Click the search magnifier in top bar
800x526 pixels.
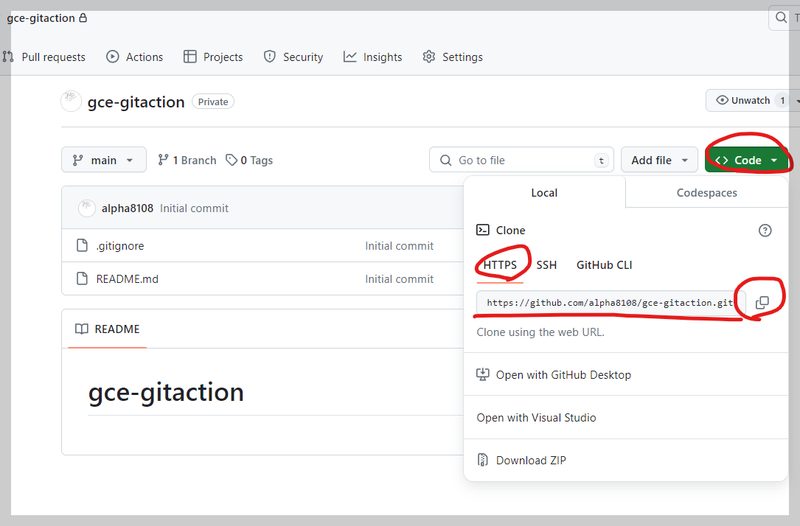781,17
